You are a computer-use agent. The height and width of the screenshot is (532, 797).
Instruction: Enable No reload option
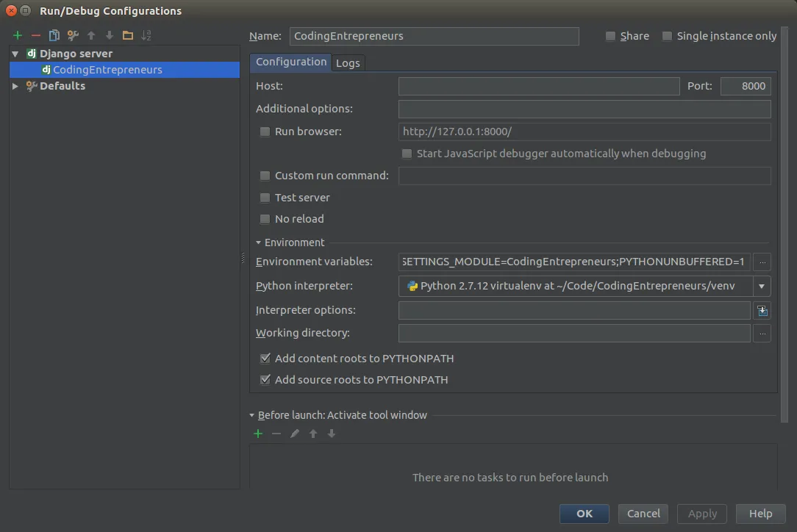(x=265, y=219)
